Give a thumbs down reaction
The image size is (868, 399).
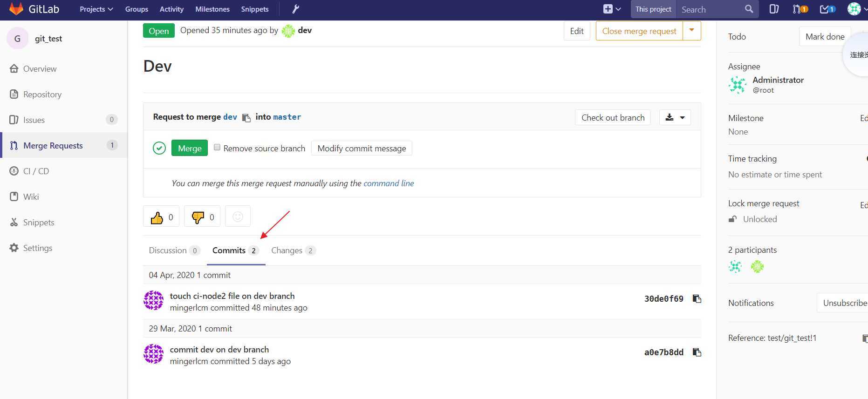click(x=202, y=217)
